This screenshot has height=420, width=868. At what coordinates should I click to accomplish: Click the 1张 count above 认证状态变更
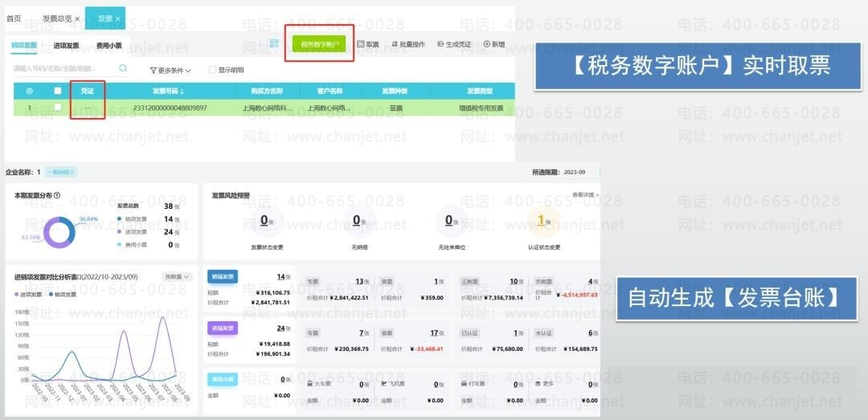click(543, 221)
